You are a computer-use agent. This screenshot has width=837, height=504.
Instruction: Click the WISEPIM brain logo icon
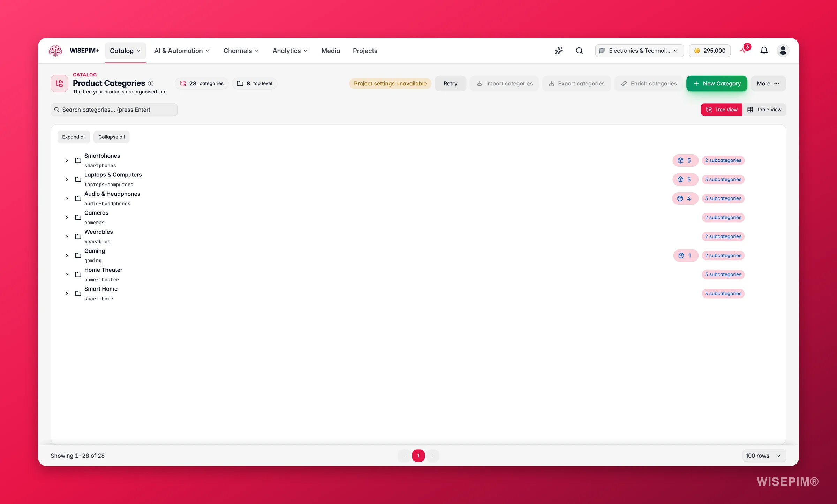(x=55, y=51)
